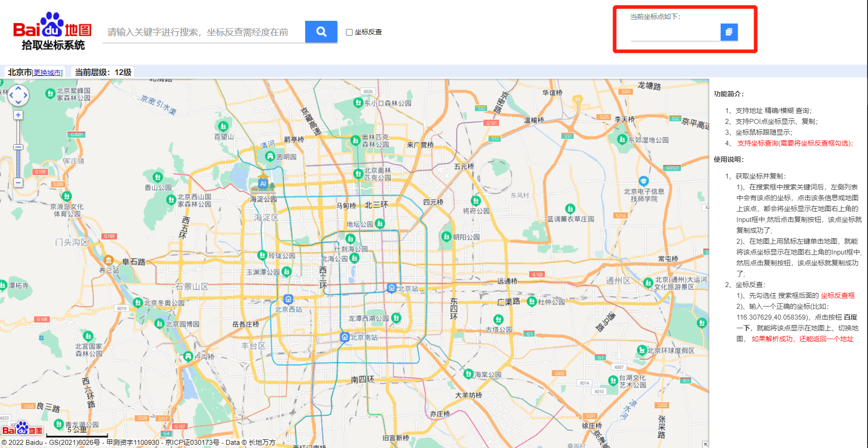868x448 pixels.
Task: Copy current coordinates with the blue copy icon
Action: click(729, 32)
